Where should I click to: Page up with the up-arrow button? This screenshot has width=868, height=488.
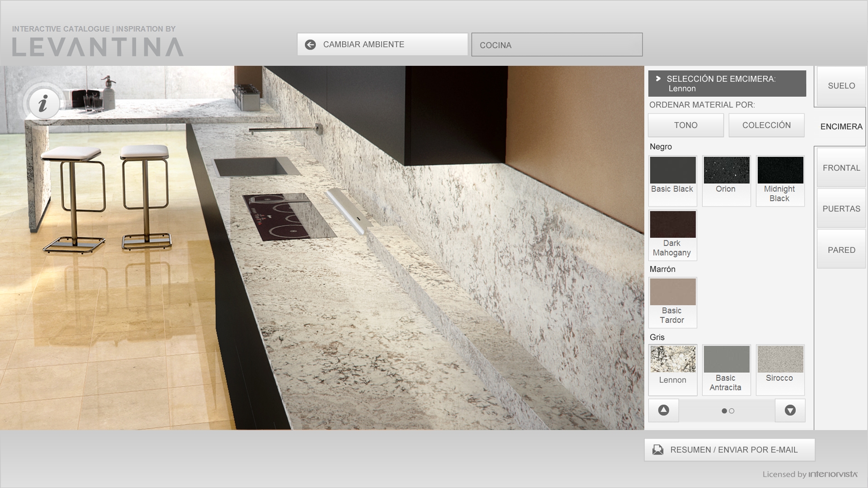[663, 410]
